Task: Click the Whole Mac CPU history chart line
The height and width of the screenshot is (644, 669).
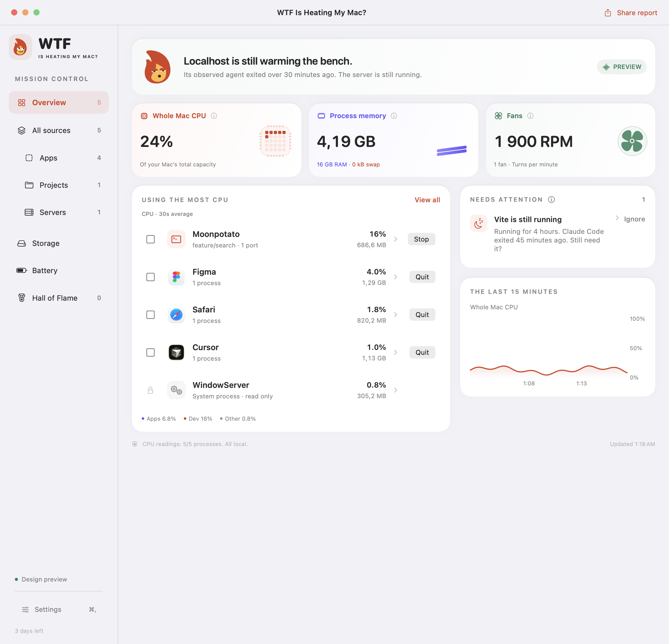Action: pyautogui.click(x=549, y=370)
